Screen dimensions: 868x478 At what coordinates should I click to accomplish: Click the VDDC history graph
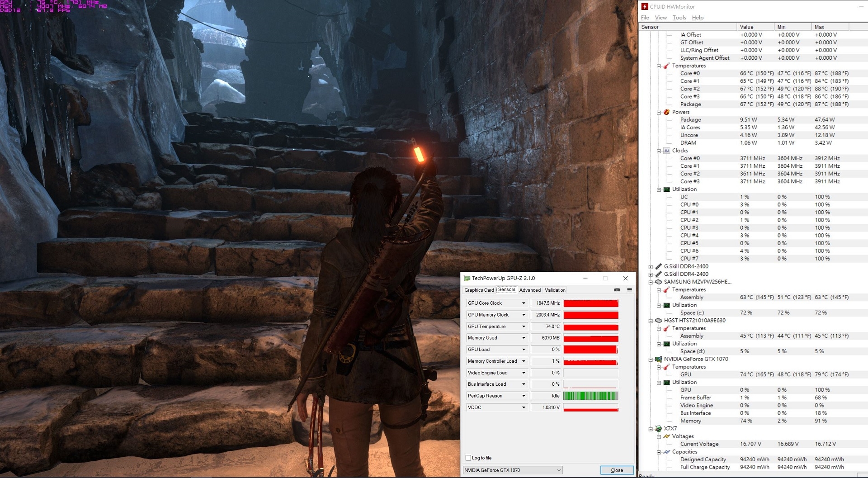[x=591, y=407]
